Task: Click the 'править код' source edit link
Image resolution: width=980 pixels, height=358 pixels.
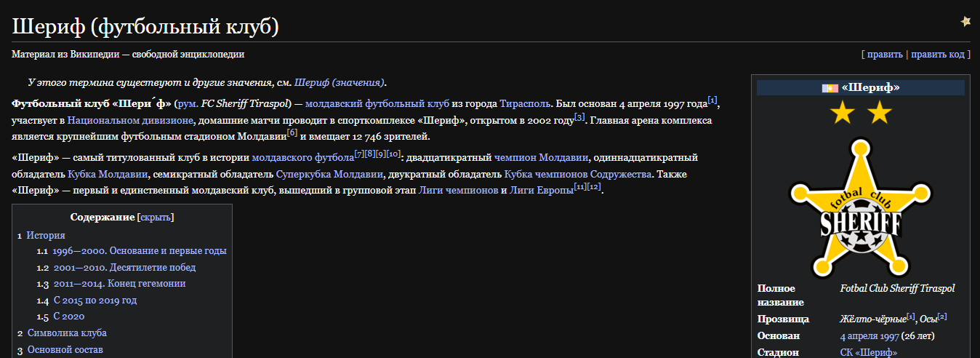Action: click(938, 54)
